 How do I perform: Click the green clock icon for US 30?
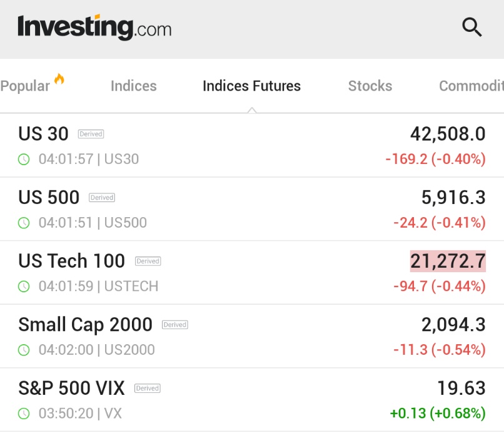(x=24, y=159)
